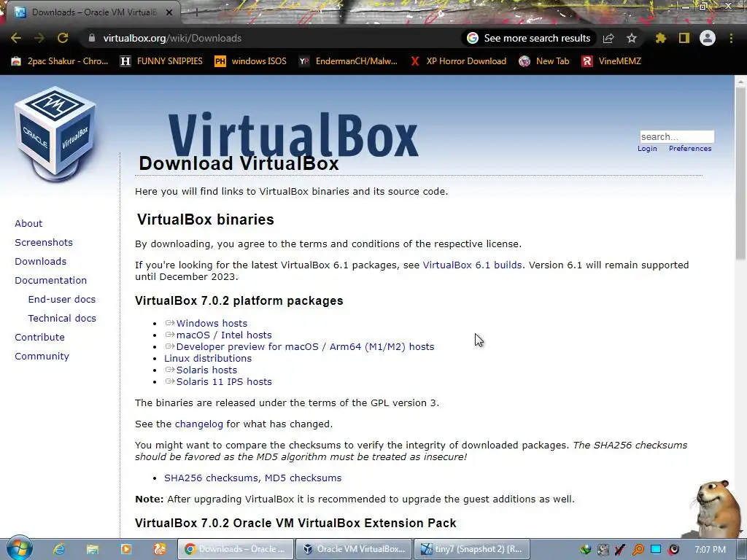Viewport: 747px width, 560px height.
Task: Click the forward navigation arrow
Action: coord(39,38)
